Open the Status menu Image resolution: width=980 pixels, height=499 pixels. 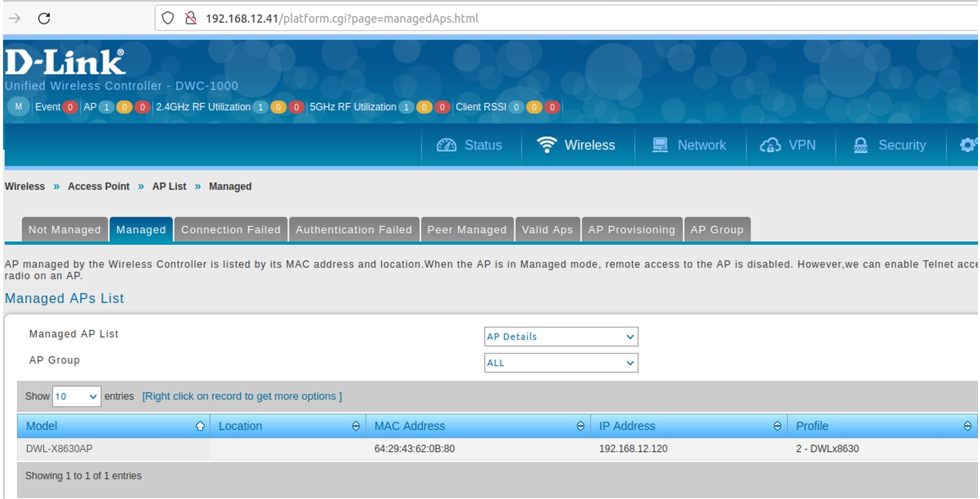point(470,145)
